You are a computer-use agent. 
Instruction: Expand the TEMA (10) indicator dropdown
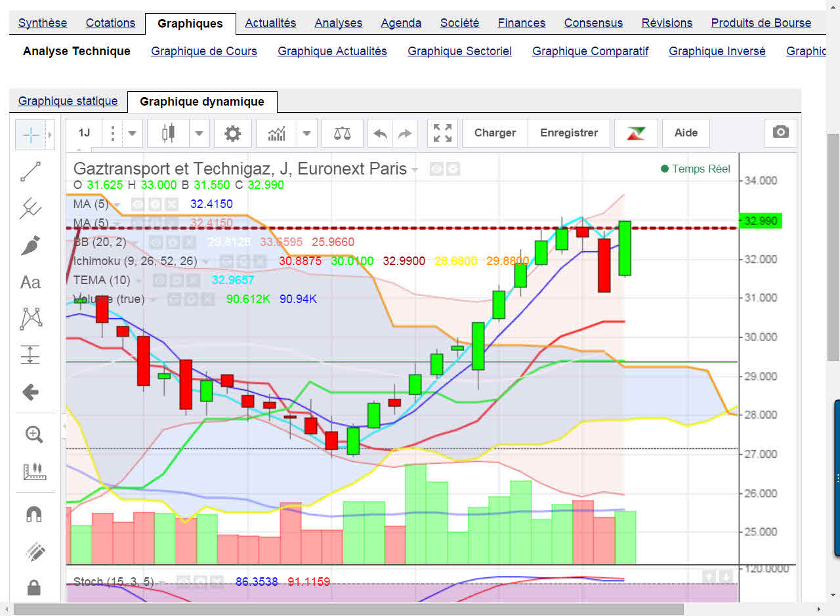(138, 281)
